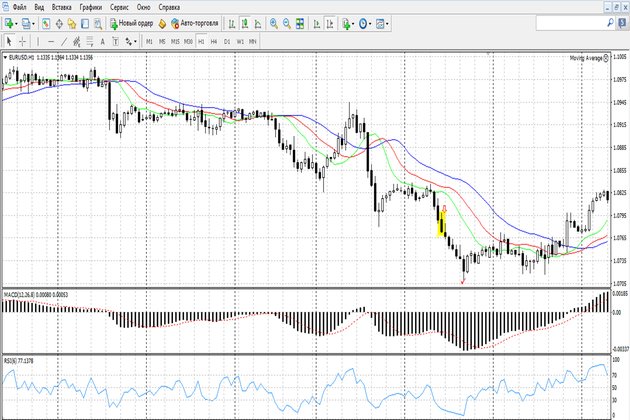Expand the Arrows dropdown arrow

click(135, 41)
